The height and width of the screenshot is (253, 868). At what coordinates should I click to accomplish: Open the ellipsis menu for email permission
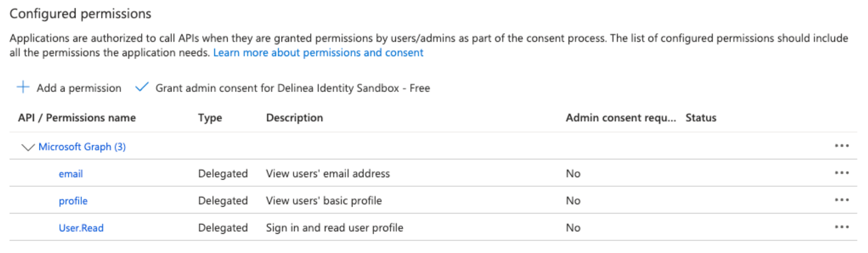tap(841, 173)
